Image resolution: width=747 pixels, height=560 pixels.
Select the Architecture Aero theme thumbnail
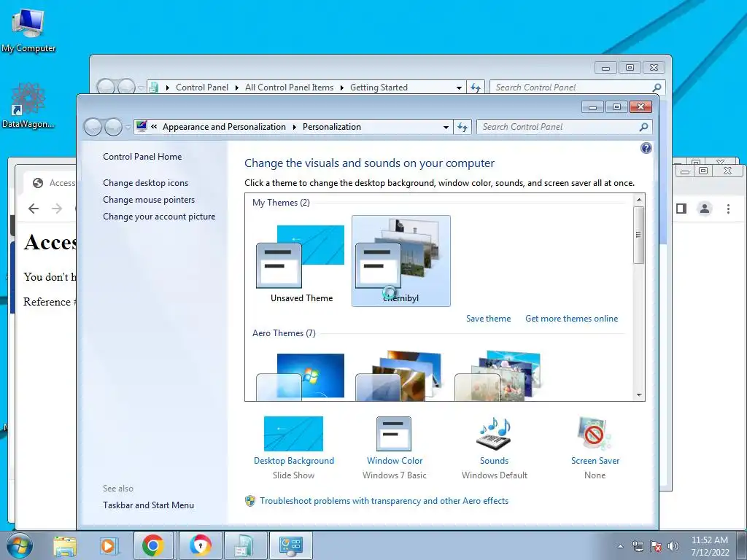click(x=399, y=376)
